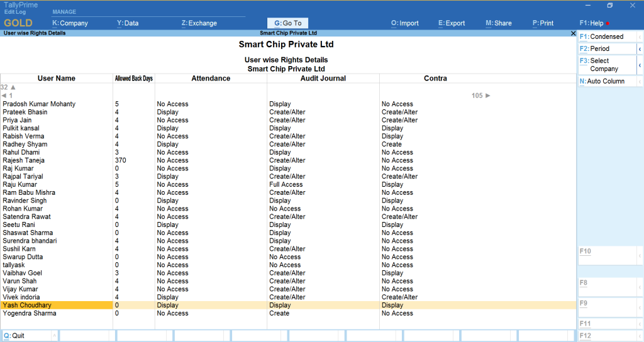Open the Data menu
The image size is (644, 342).
128,23
